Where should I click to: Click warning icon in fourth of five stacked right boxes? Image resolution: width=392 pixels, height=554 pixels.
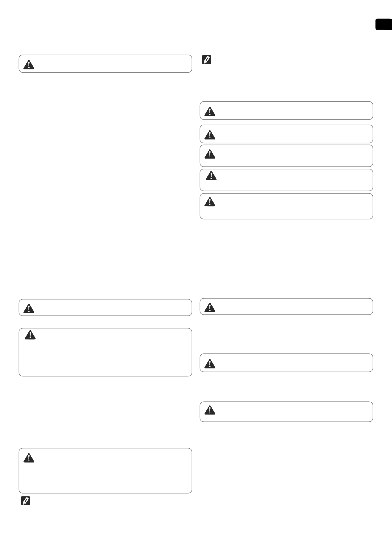211,176
